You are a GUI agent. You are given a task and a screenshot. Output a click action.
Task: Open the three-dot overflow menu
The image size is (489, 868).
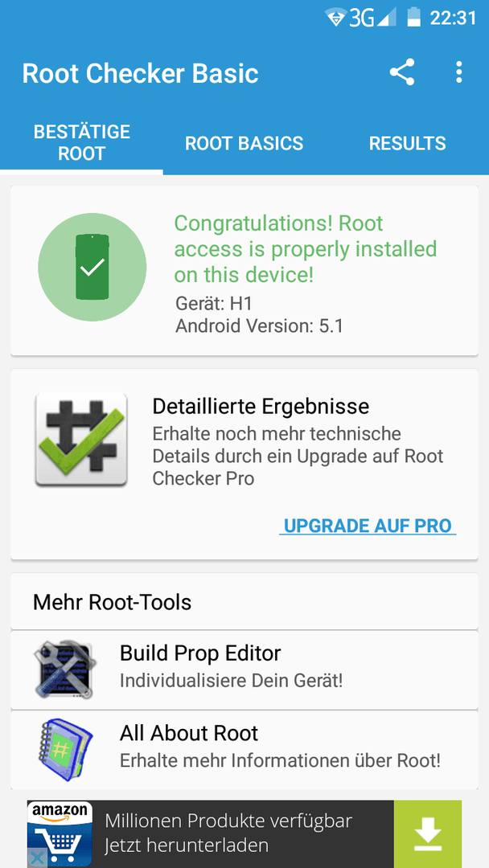[x=458, y=73]
